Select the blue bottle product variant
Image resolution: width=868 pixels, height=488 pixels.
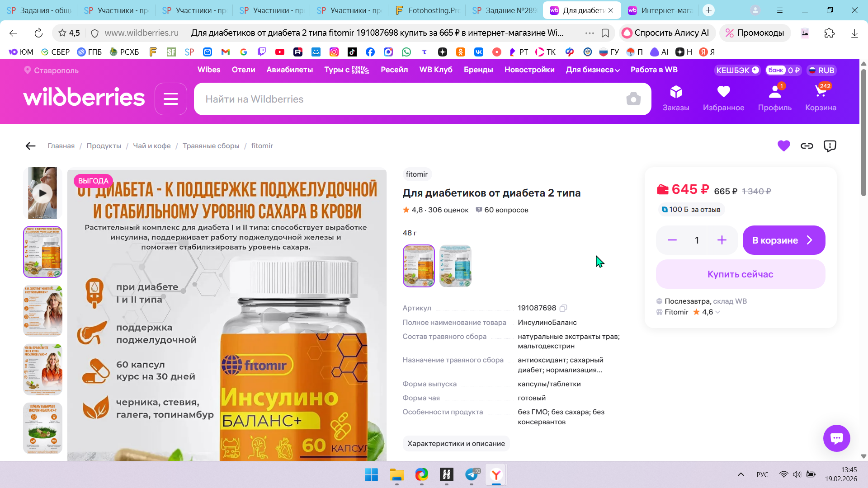455,266
